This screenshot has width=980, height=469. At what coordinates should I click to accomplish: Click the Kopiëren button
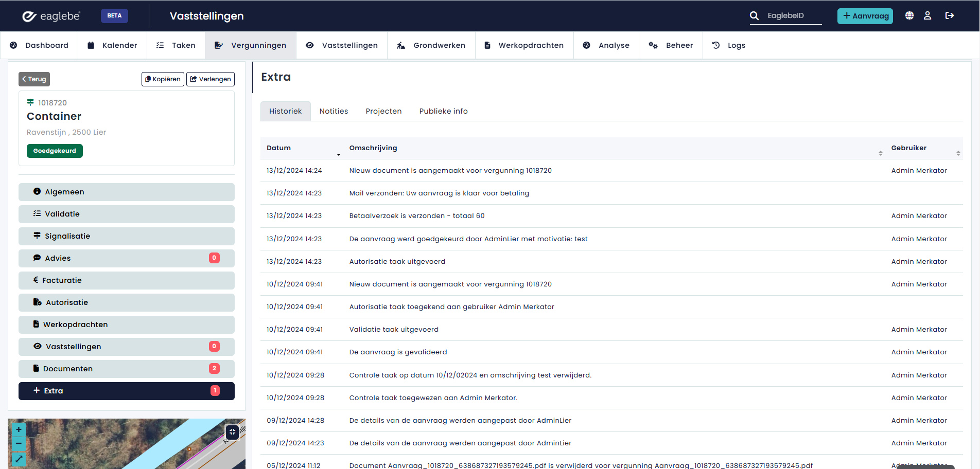tap(163, 79)
